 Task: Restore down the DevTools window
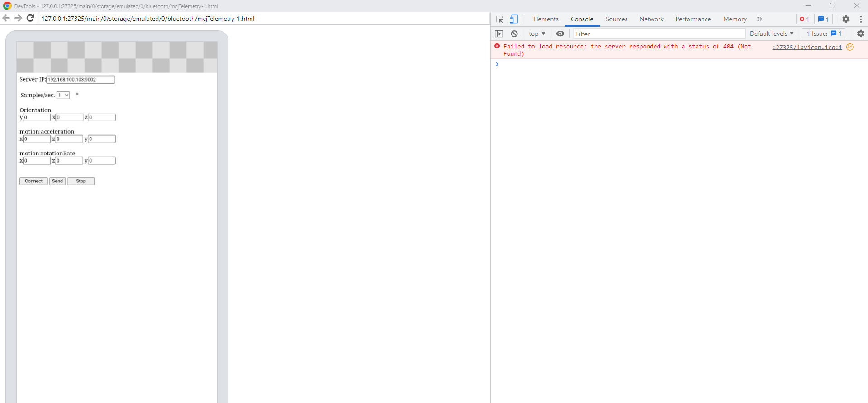pos(832,6)
